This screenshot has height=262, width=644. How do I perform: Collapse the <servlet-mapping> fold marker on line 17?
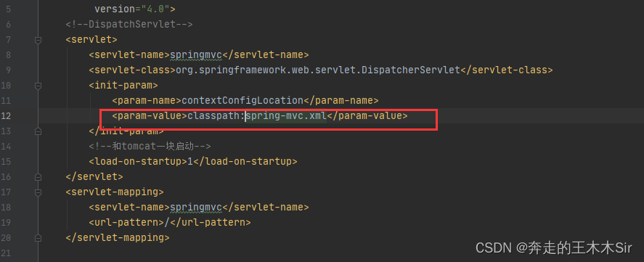38,192
